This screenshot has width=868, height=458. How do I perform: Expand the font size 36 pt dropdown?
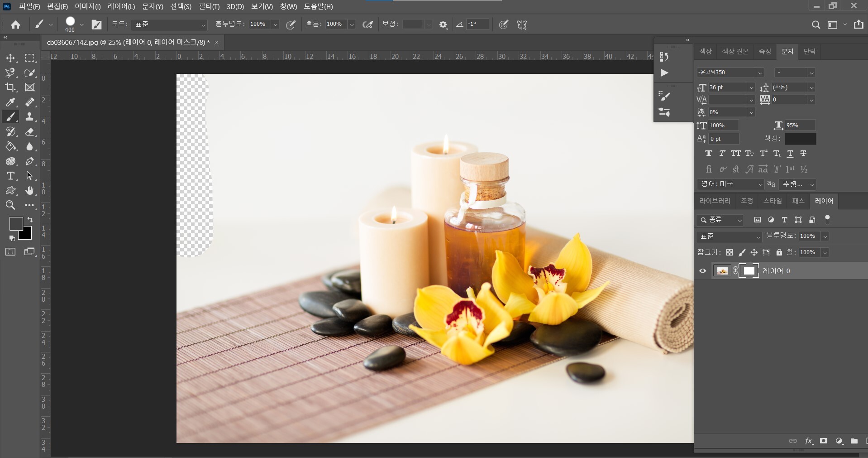tap(751, 87)
